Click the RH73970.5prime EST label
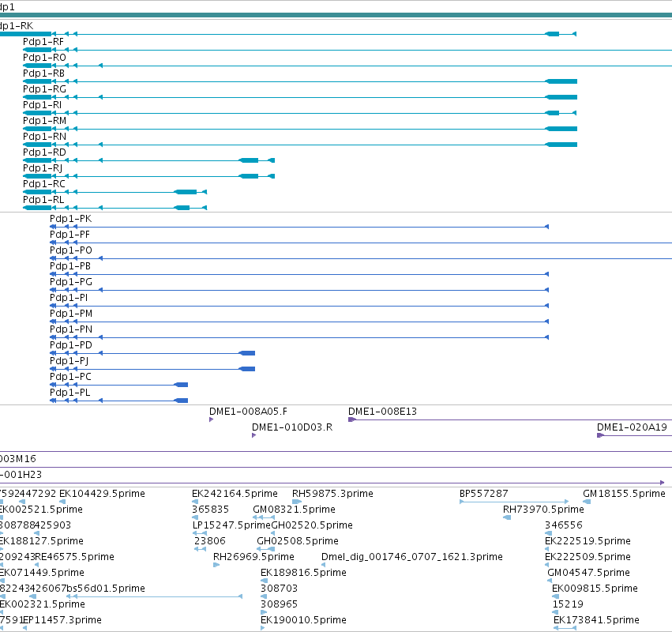The width and height of the screenshot is (672, 632). (543, 510)
